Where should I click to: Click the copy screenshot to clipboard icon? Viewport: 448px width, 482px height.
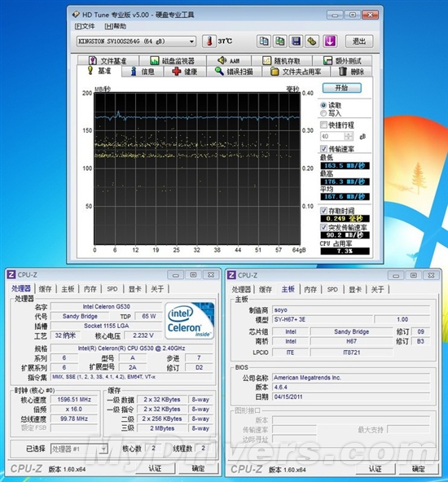[x=280, y=42]
